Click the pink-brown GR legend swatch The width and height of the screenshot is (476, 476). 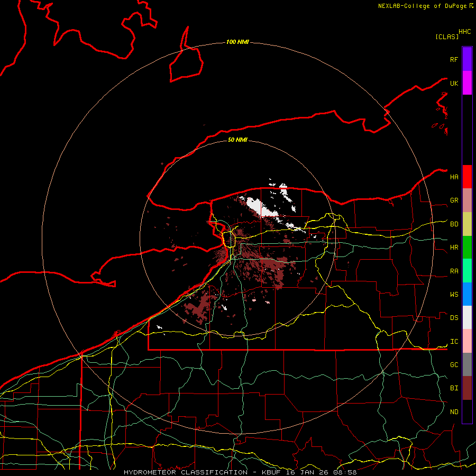(x=467, y=200)
